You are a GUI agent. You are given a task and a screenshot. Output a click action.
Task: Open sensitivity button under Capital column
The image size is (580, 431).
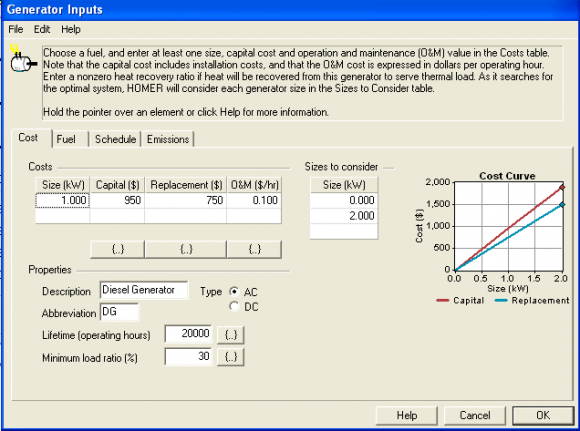[118, 249]
